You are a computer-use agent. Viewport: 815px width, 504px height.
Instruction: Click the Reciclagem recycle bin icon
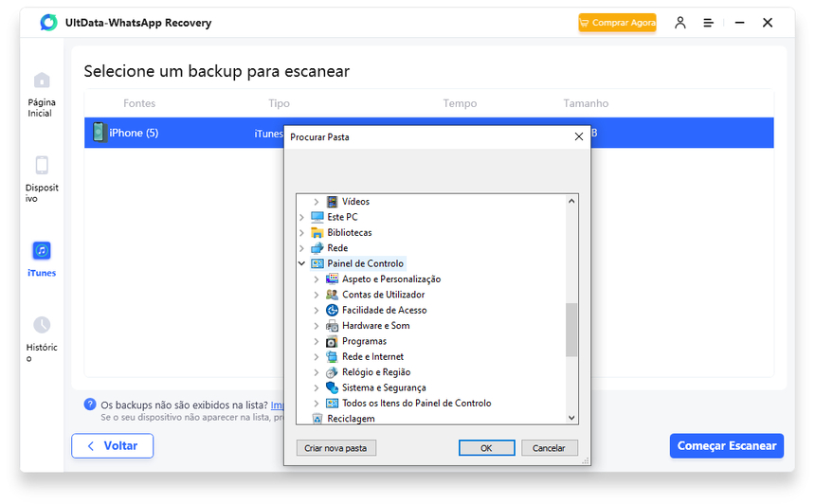point(317,419)
